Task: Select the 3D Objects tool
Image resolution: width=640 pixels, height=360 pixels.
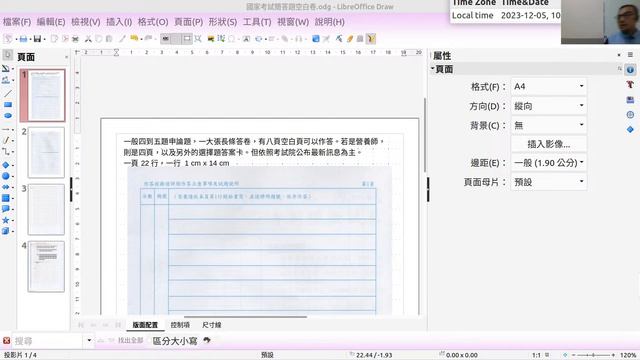Action: click(x=6, y=231)
